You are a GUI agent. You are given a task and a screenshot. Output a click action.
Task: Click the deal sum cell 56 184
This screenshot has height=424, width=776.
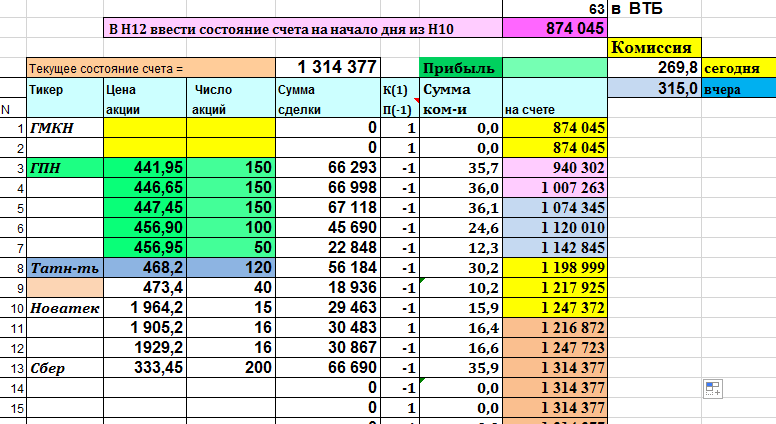tap(328, 268)
